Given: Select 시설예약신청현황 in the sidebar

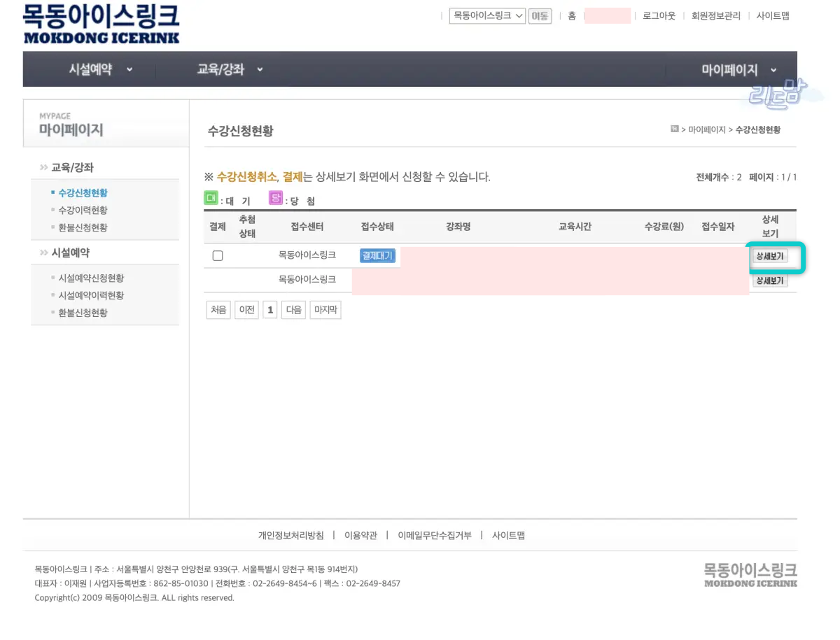Looking at the screenshot, I should coord(91,278).
